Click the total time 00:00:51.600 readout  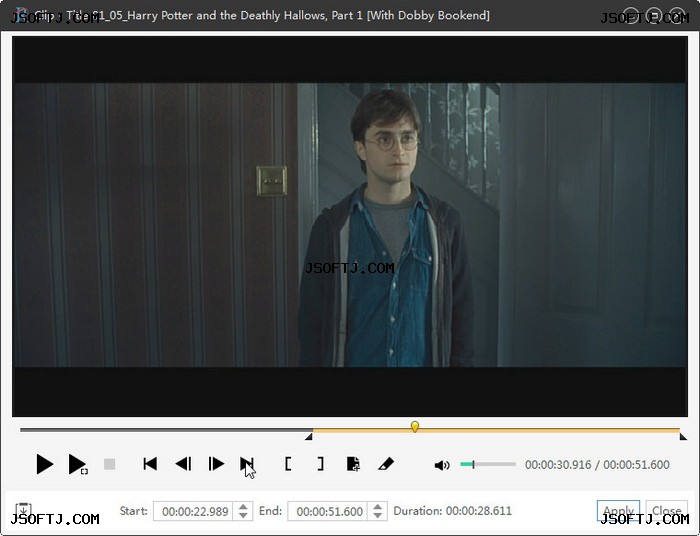pos(636,465)
